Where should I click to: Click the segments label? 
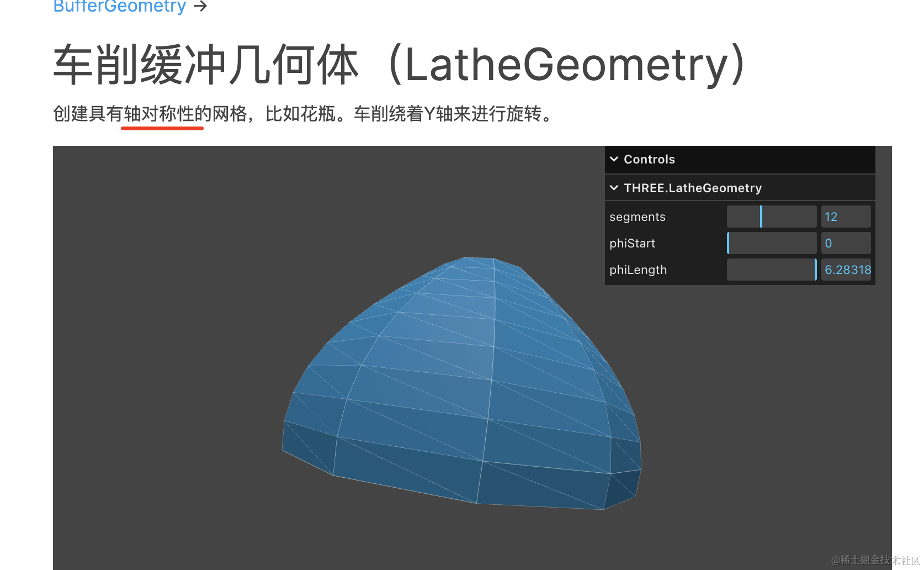(638, 217)
